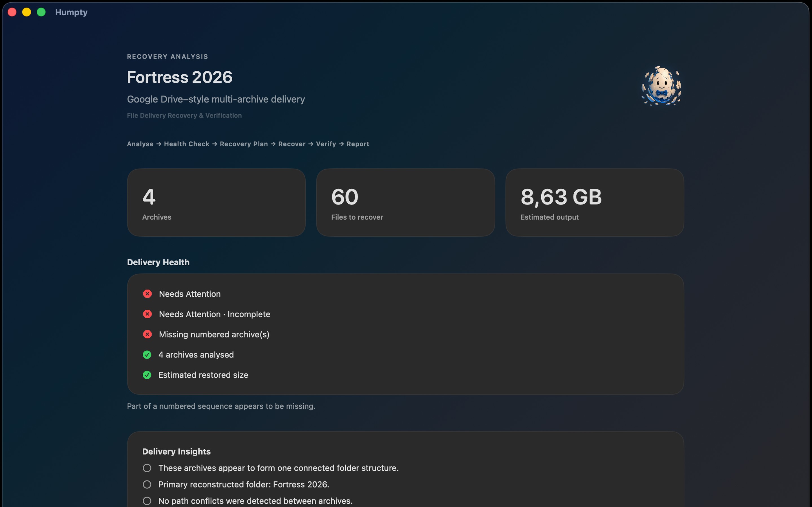Select circle beside Primary reconstructed folder insight
The width and height of the screenshot is (812, 507).
[147, 484]
